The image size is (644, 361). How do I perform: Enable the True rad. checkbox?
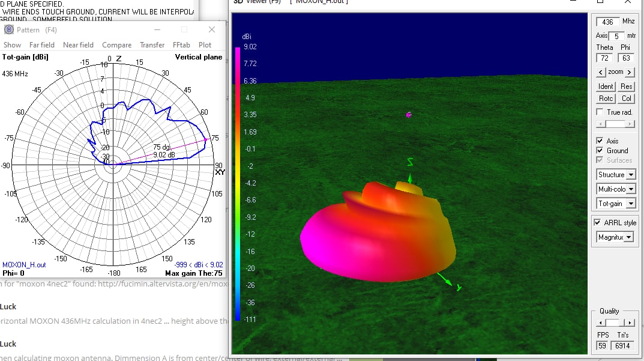[x=600, y=112]
